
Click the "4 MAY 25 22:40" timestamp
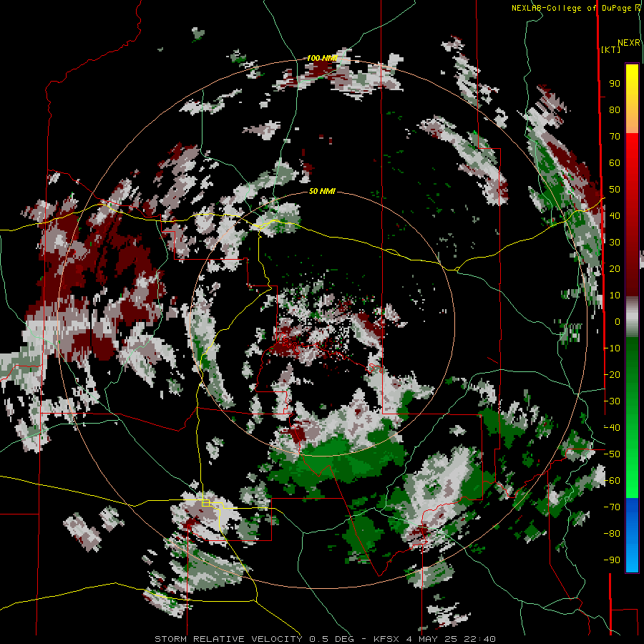[451, 639]
